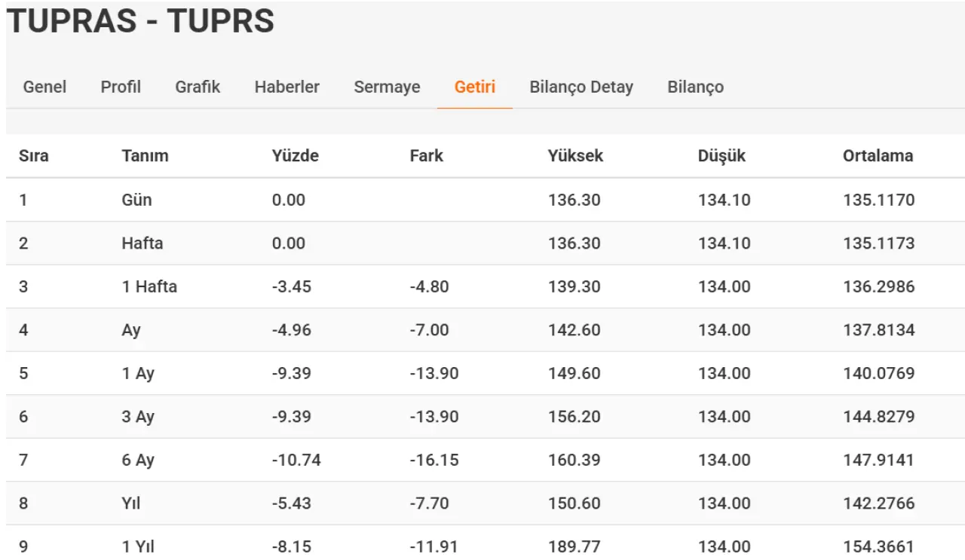Select the Sermaye tab
This screenshot has width=965, height=560.
click(387, 87)
